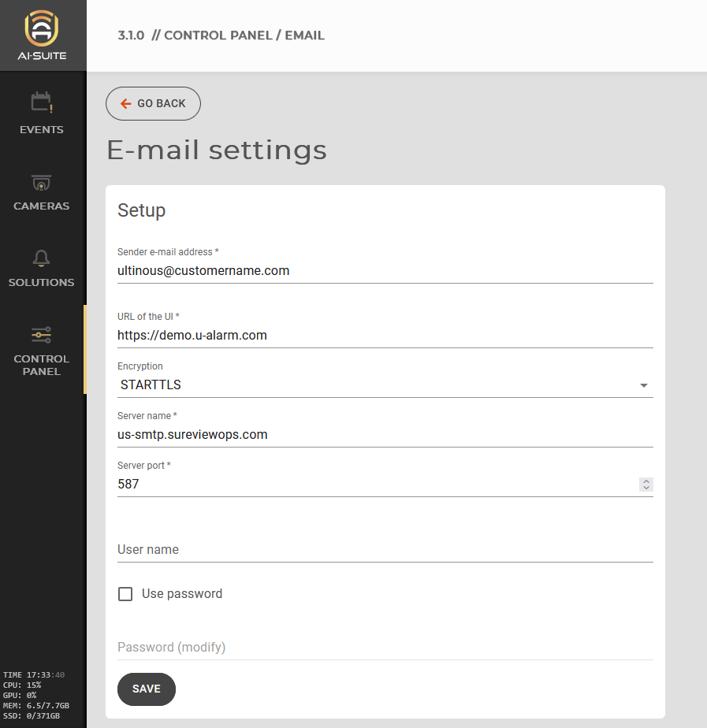
Task: Go back with the GO BACK button
Action: (153, 103)
